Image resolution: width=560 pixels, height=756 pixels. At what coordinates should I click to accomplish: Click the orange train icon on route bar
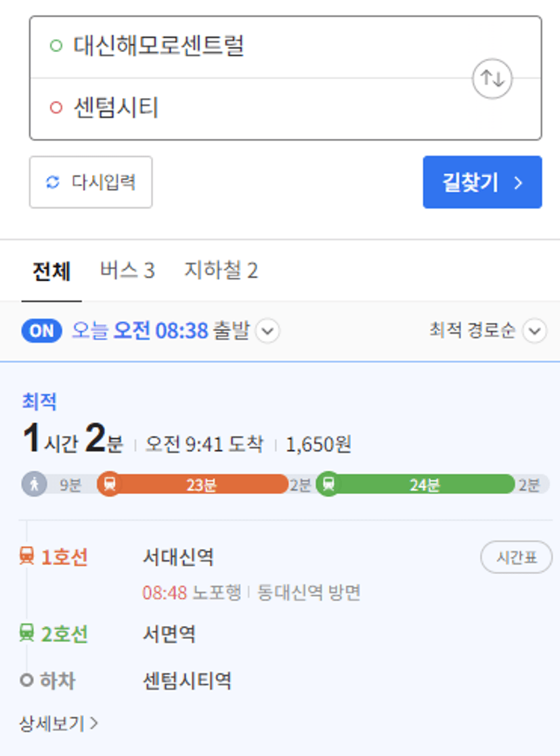coord(110,484)
